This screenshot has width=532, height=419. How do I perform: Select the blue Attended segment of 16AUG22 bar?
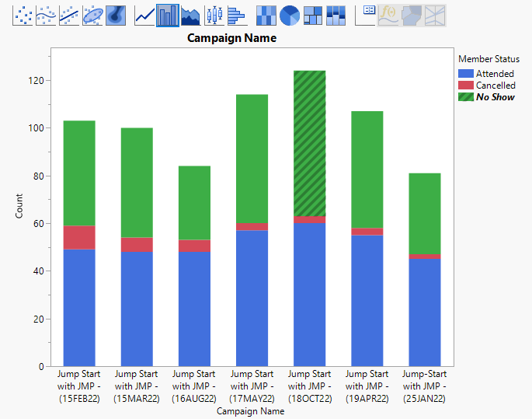[194, 309]
